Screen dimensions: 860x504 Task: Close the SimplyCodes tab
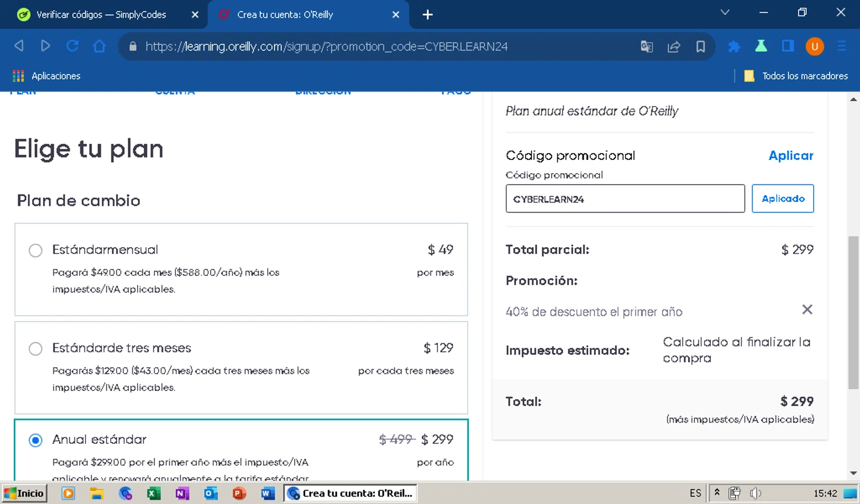[x=195, y=14]
